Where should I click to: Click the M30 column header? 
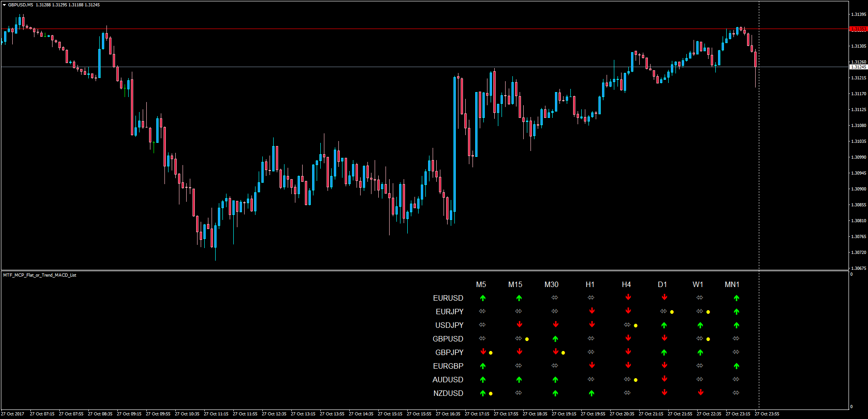click(x=551, y=285)
